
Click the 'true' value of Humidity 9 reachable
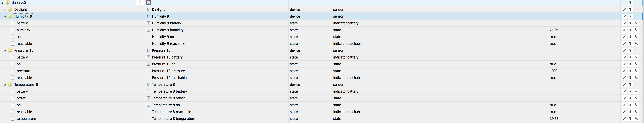click(553, 43)
